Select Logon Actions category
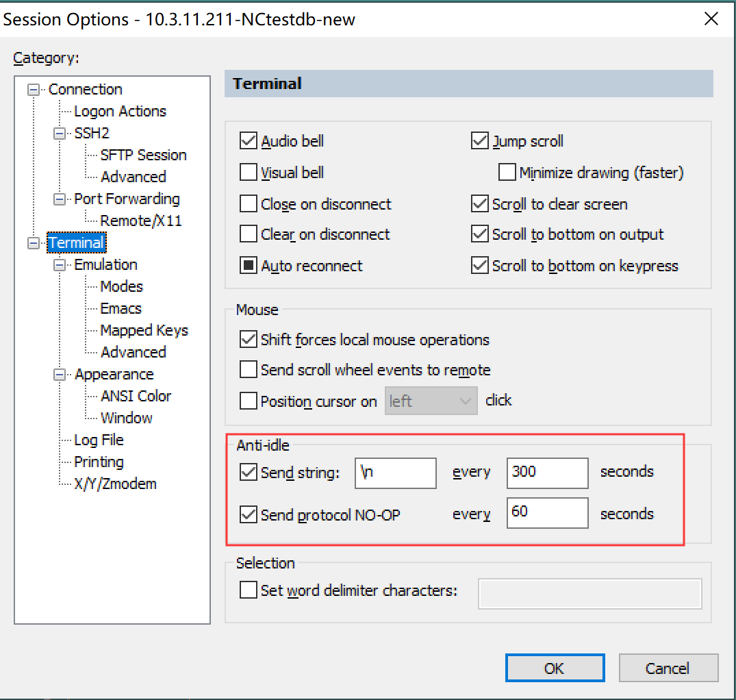The width and height of the screenshot is (736, 700). coord(120,112)
